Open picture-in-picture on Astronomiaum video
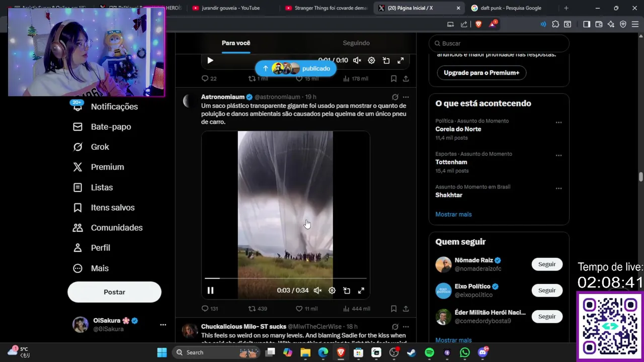 point(347,290)
